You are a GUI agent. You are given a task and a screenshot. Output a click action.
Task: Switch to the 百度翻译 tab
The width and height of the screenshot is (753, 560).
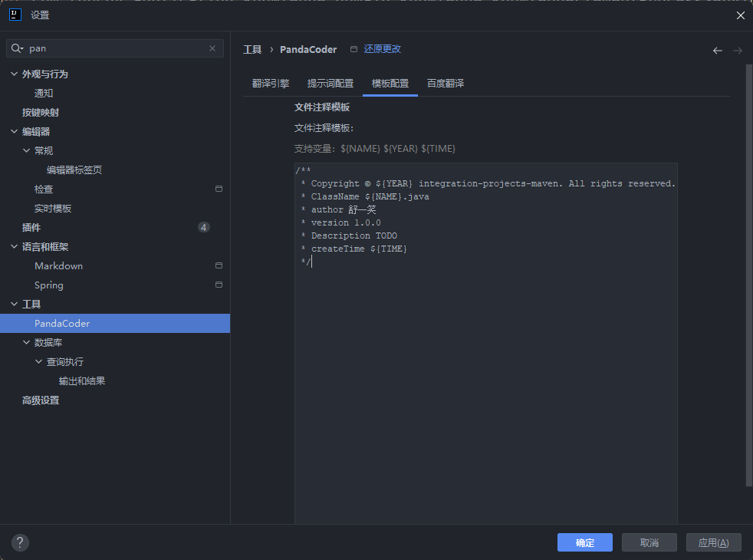click(446, 84)
